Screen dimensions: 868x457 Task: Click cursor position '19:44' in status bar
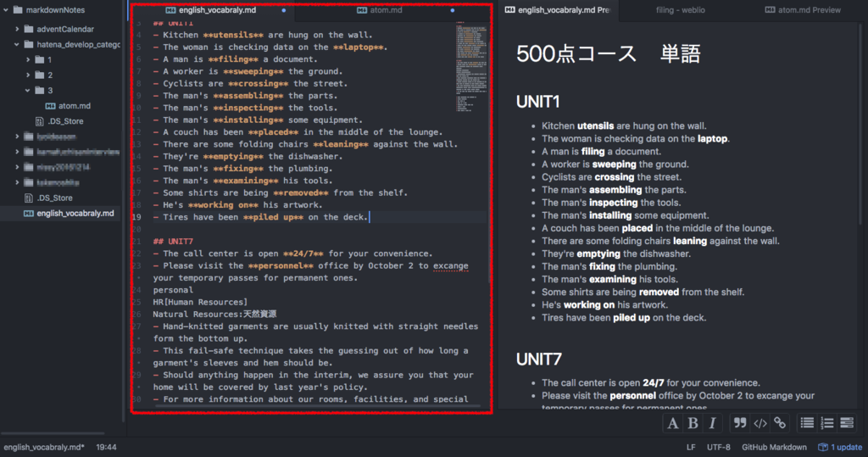[x=106, y=447]
